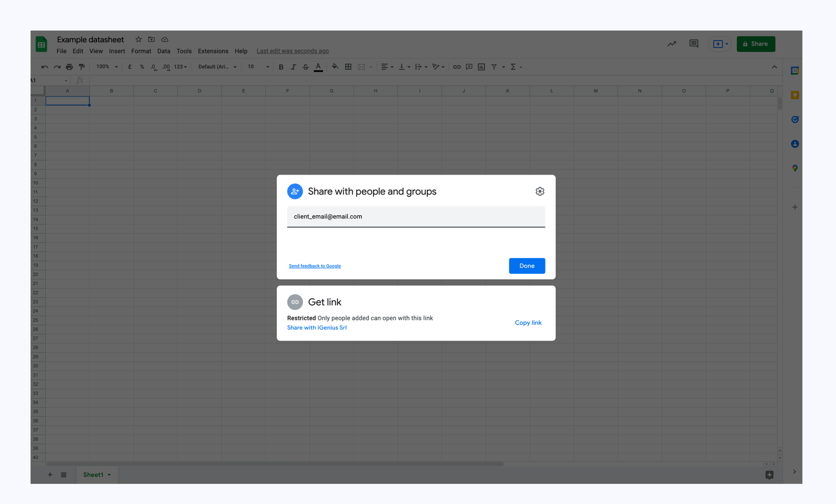Click the green Share button
836x504 pixels.
point(755,44)
